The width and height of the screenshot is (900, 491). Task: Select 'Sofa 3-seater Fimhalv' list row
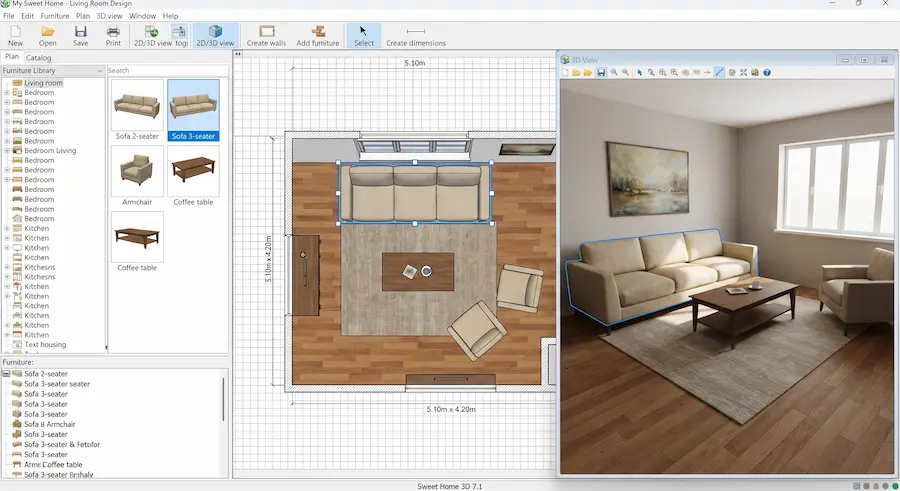pos(59,475)
